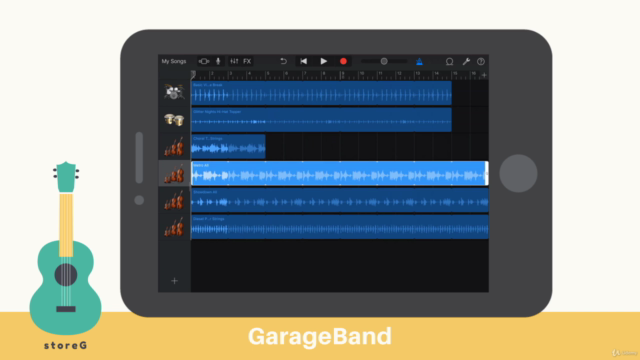Select the highlighted fourth strings track header
640x360 pixels.
(x=174, y=173)
